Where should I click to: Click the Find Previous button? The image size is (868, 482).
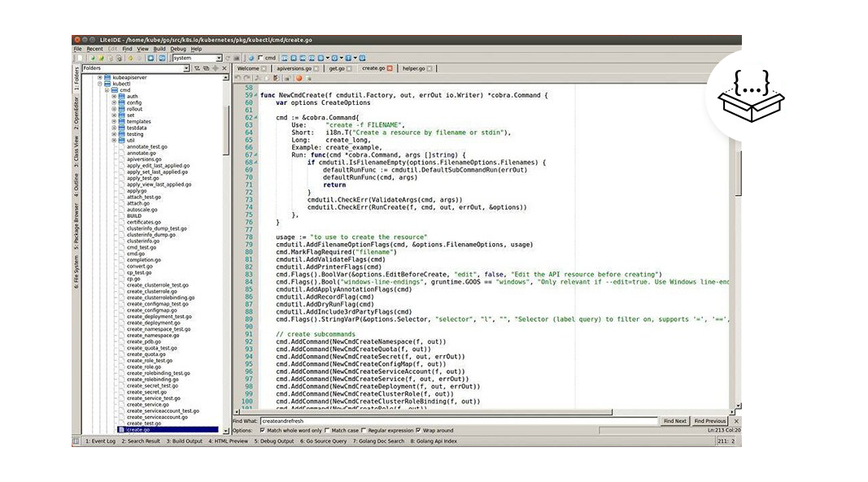click(710, 421)
